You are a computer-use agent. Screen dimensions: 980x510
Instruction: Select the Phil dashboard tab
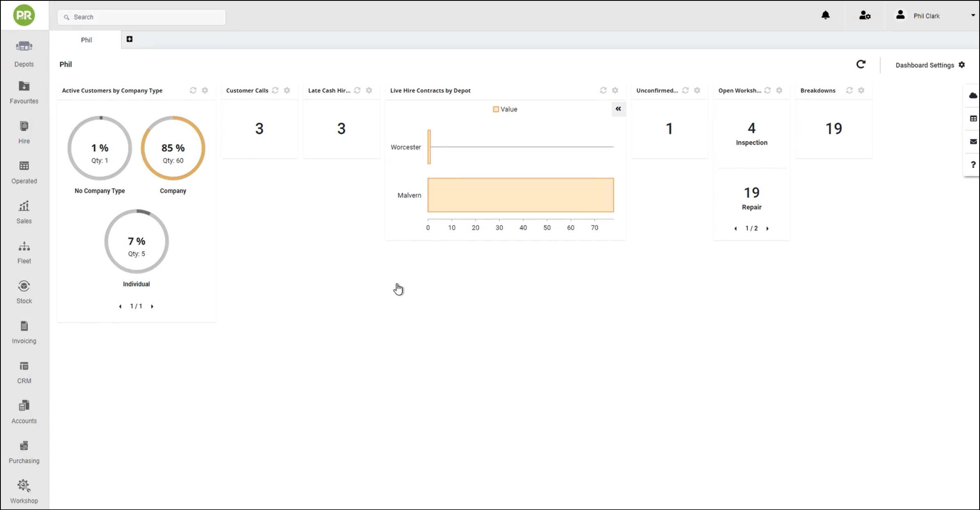coord(86,40)
